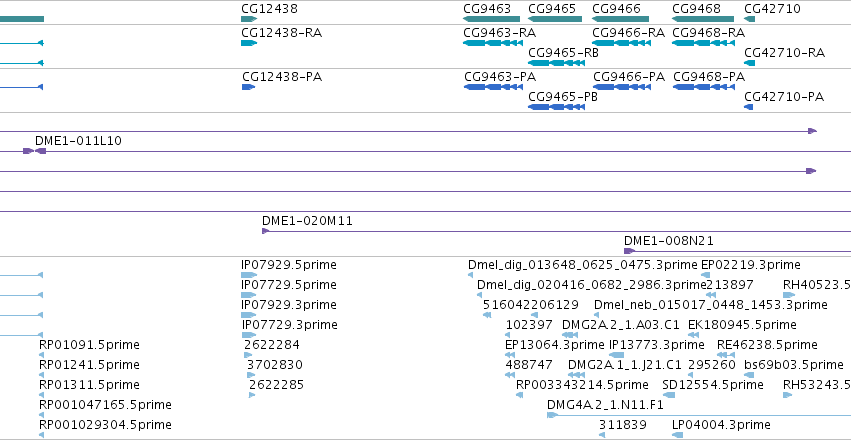Open the RP01091.5prime EST label
851x440 pixels.
click(x=89, y=345)
